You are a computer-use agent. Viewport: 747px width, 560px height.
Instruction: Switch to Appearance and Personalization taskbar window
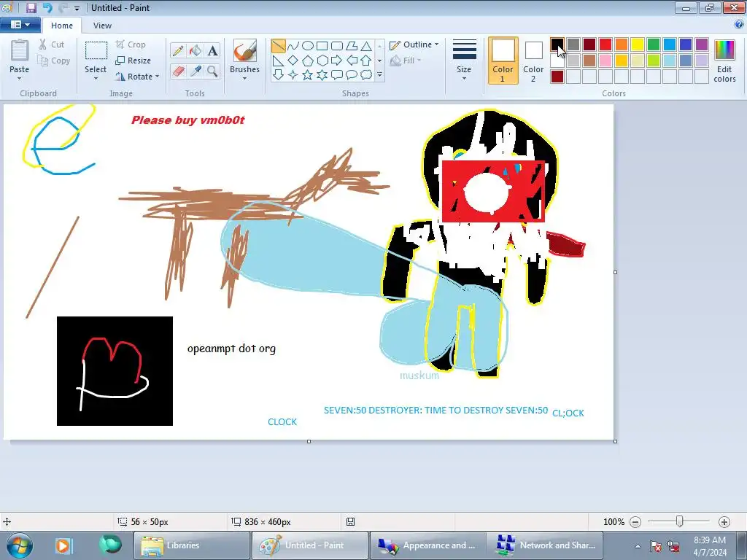pos(427,545)
